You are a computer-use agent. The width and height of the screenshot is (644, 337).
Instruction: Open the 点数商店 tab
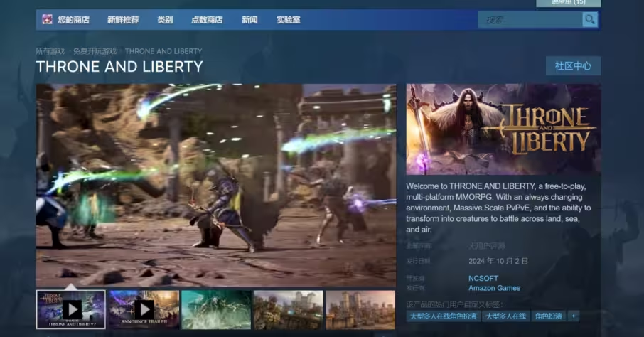pos(207,20)
